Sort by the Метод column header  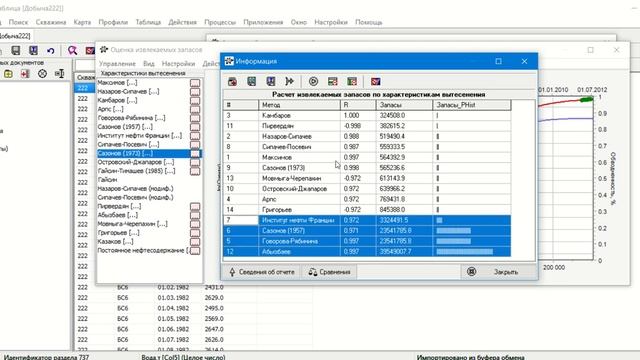299,105
